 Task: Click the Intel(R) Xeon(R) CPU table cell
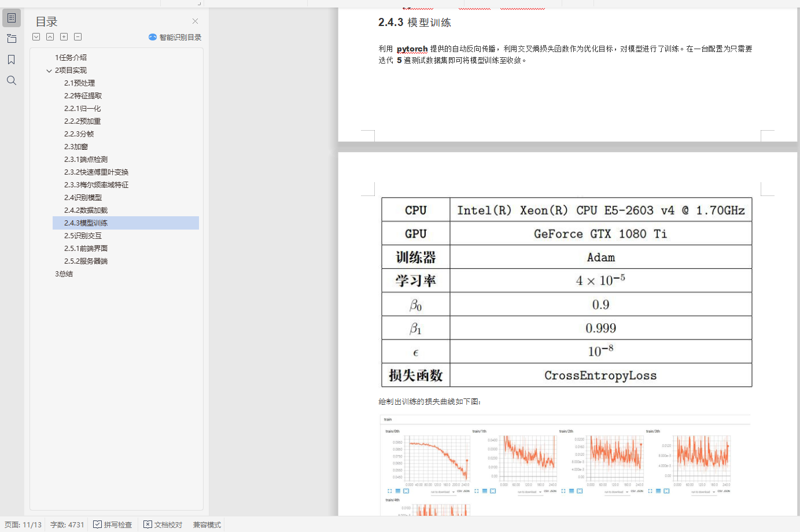tap(601, 210)
